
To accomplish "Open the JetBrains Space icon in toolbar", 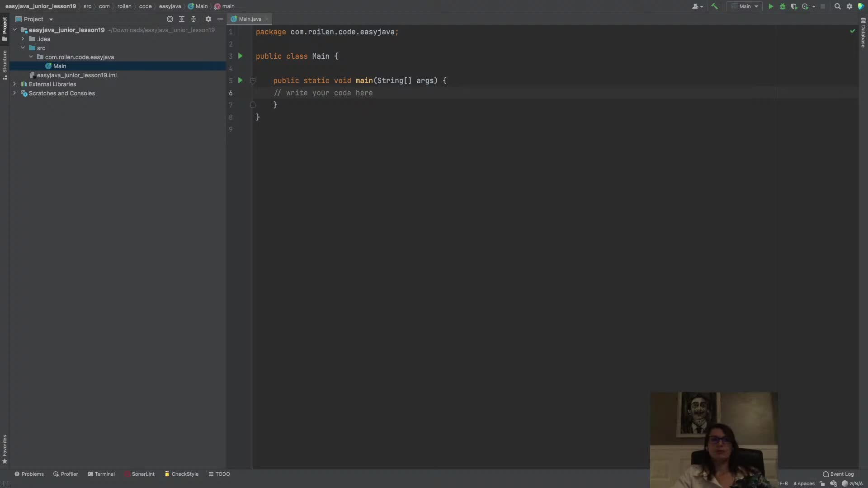I will coord(861,6).
